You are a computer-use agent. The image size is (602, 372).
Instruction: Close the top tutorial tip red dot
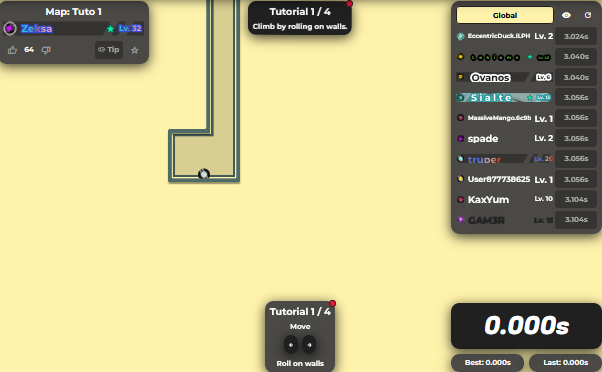click(x=349, y=3)
